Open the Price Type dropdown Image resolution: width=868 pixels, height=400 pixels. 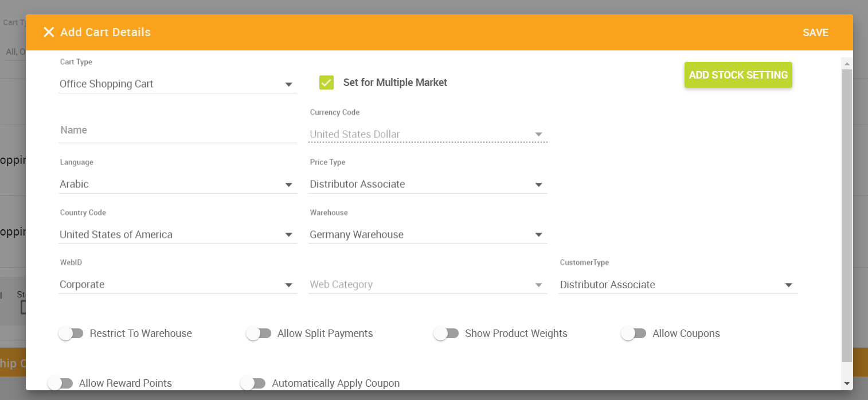pyautogui.click(x=427, y=185)
